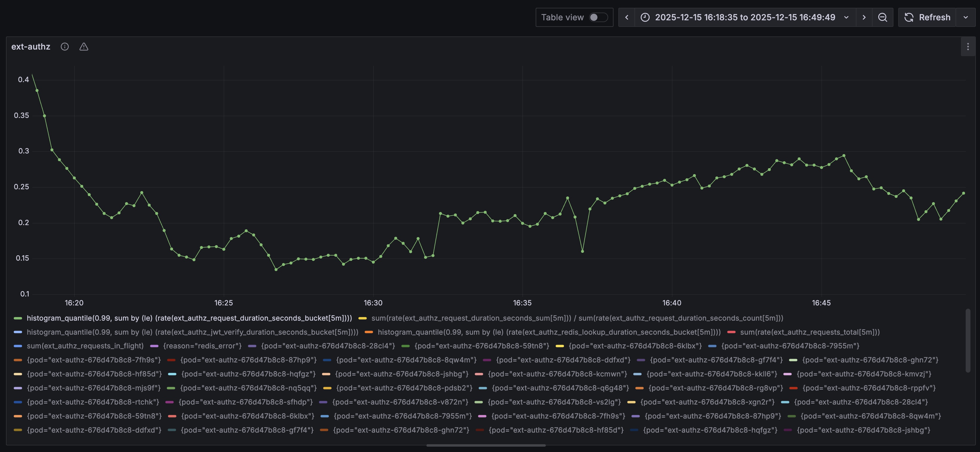Screen dimensions: 980x452
Task: Open the time range picker dropdown
Action: 745,17
